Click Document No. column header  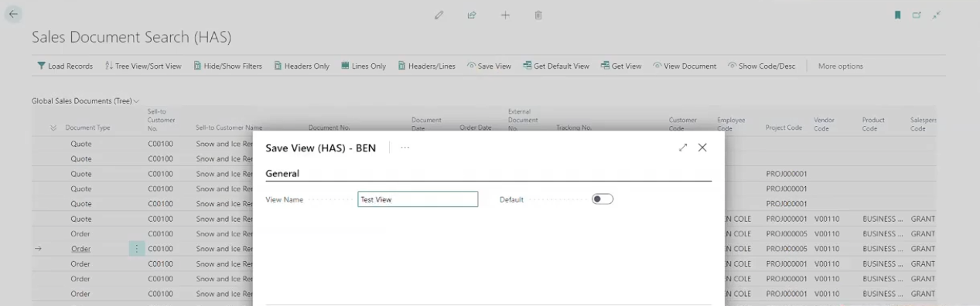click(330, 128)
